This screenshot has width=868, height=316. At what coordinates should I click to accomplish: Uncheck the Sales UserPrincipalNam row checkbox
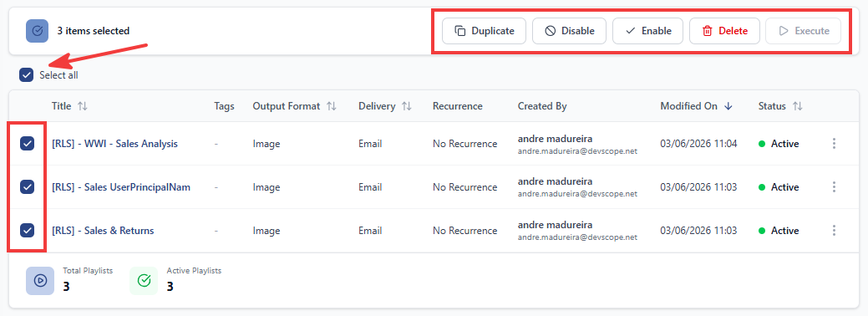click(x=27, y=186)
